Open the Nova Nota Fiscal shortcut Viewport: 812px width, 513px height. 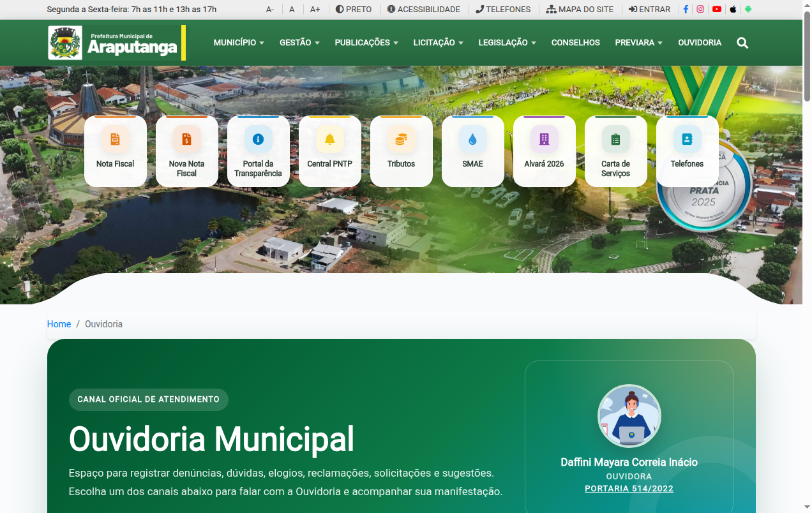pyautogui.click(x=187, y=151)
